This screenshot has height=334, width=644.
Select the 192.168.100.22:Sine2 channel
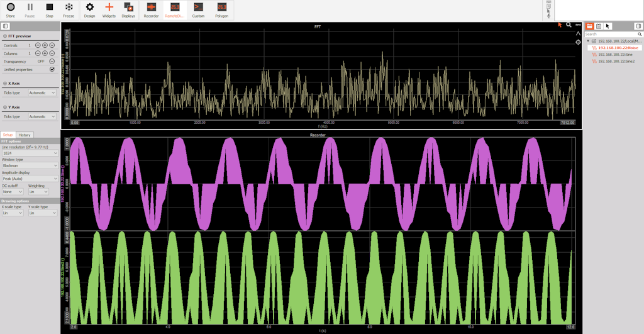616,61
